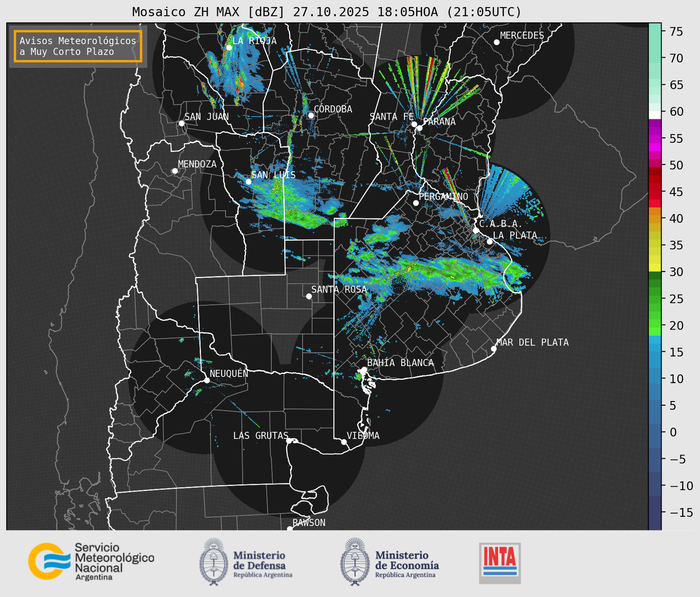Click the Ministerio de Defensa emblem

(213, 562)
